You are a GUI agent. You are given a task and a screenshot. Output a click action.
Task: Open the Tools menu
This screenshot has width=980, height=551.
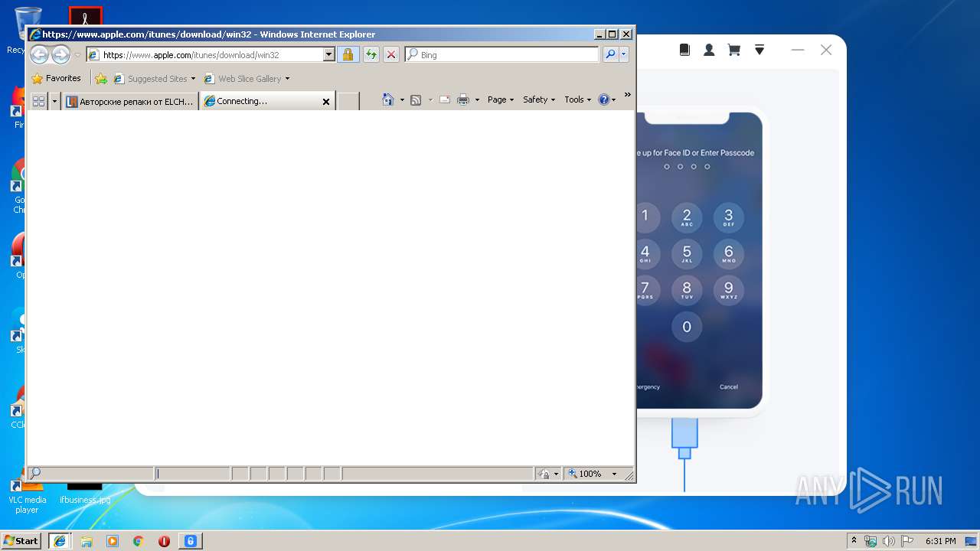(x=578, y=99)
